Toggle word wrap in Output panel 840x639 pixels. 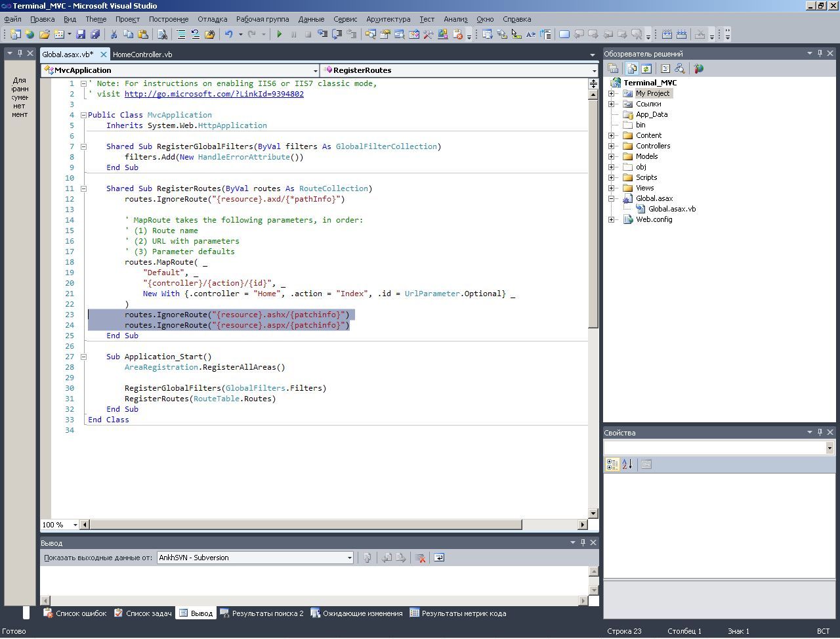[439, 558]
